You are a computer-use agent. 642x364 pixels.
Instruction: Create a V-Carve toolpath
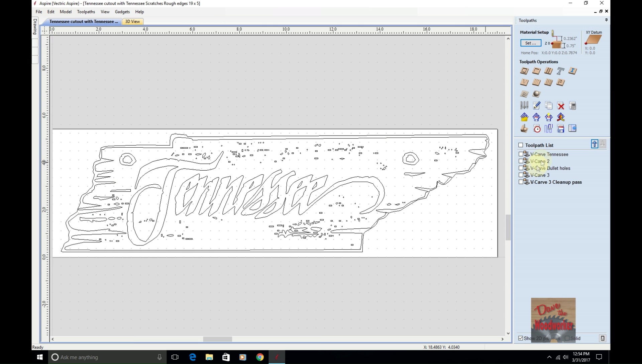524,82
